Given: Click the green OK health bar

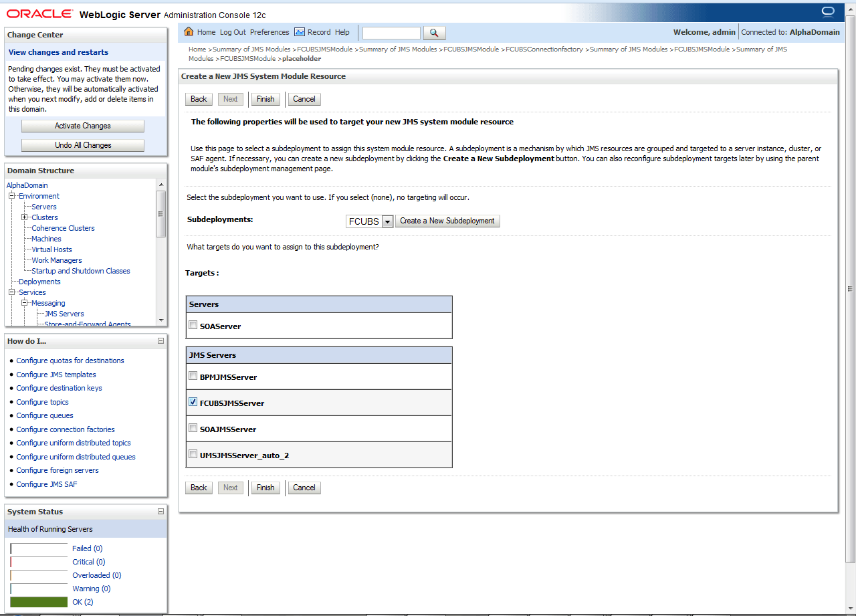Looking at the screenshot, I should point(39,602).
